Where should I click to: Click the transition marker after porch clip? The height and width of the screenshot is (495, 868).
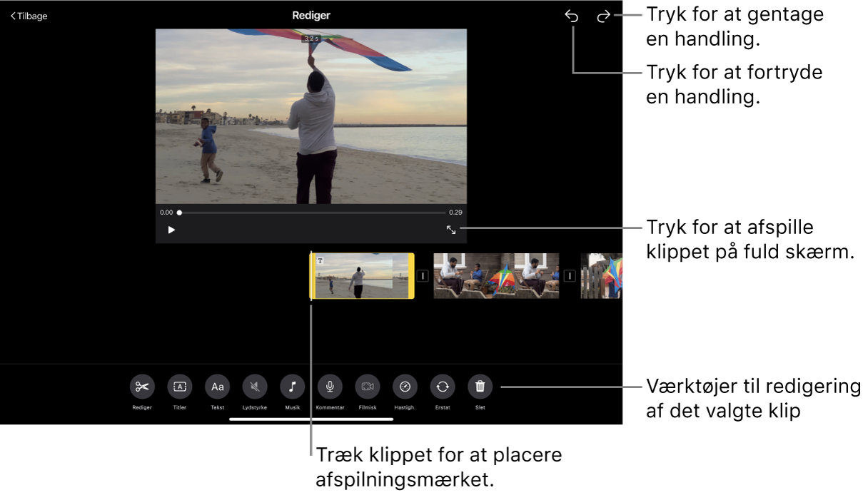tap(570, 276)
